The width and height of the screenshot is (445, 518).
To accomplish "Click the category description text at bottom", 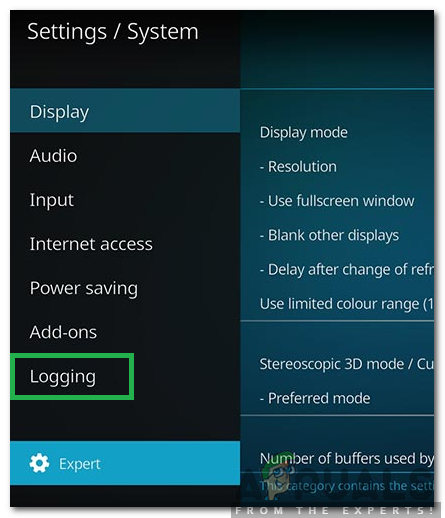I will pyautogui.click(x=347, y=486).
